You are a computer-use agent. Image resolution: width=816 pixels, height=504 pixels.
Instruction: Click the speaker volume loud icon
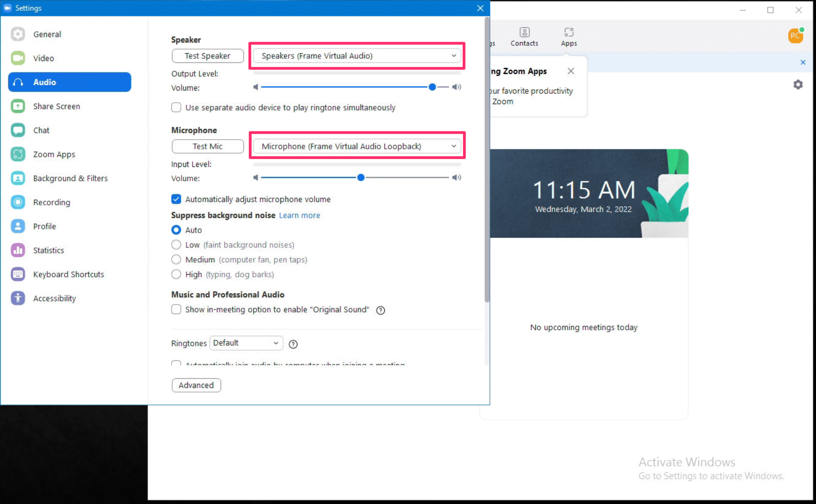point(457,87)
